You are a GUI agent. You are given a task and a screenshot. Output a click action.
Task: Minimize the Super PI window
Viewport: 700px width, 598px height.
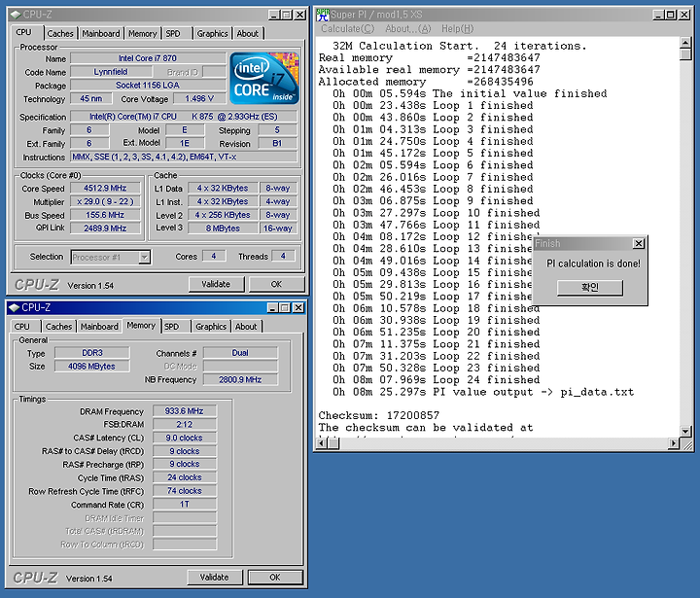(x=658, y=15)
